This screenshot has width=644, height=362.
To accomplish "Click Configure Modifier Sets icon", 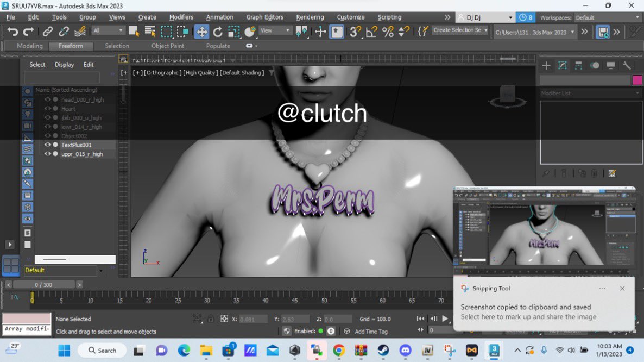I will tap(612, 173).
